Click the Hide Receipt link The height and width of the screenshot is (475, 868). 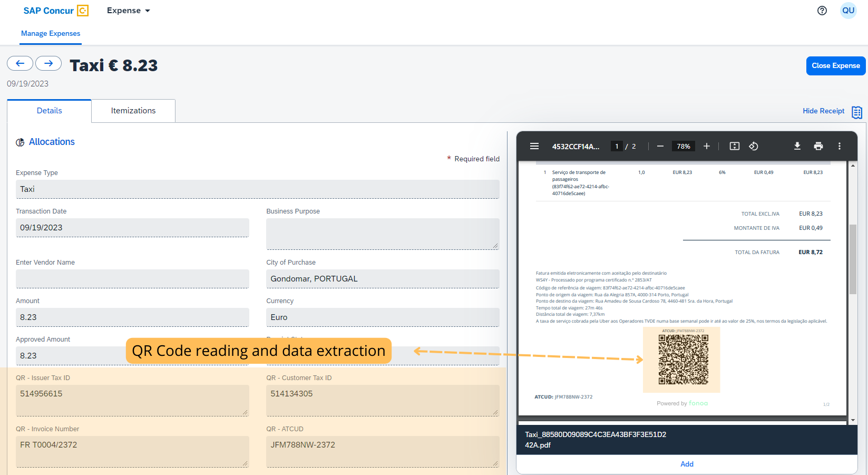pyautogui.click(x=823, y=111)
